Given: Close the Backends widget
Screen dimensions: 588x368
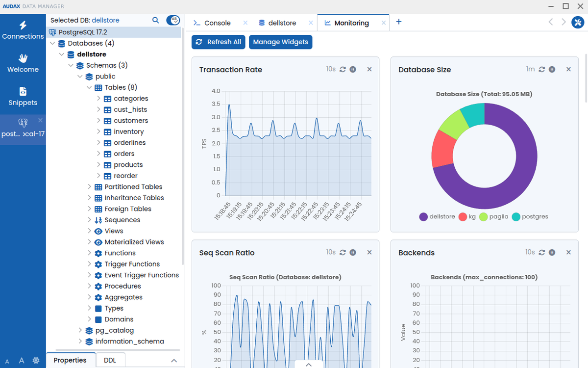Looking at the screenshot, I should click(568, 253).
